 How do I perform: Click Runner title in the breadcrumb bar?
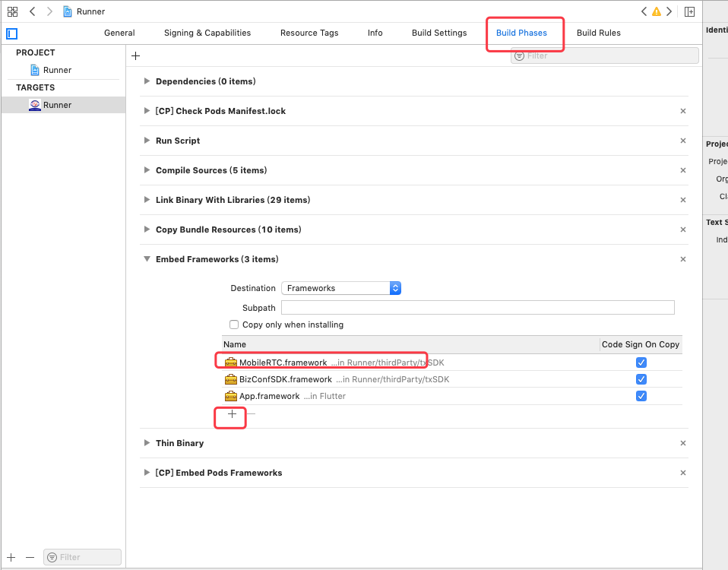pos(90,11)
